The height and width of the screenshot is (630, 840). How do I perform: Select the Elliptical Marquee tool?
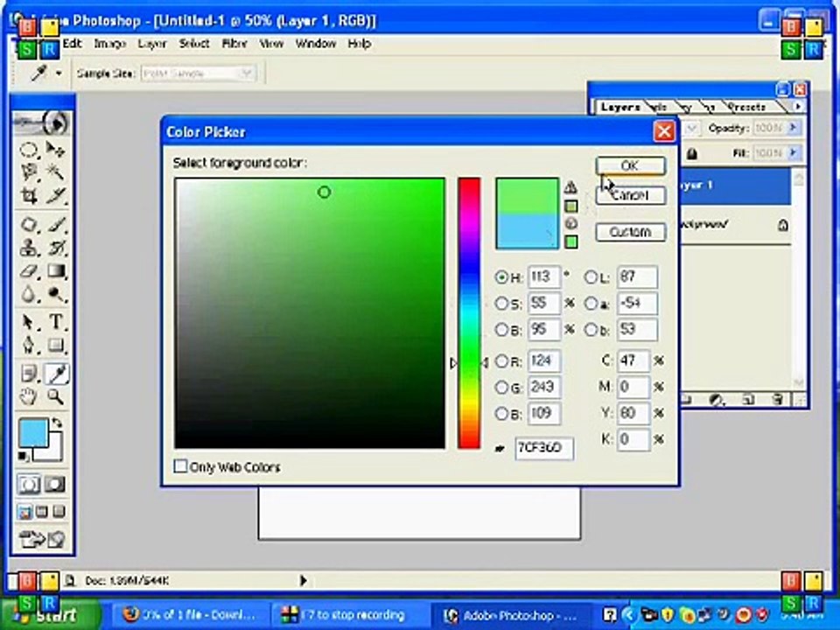[x=29, y=150]
